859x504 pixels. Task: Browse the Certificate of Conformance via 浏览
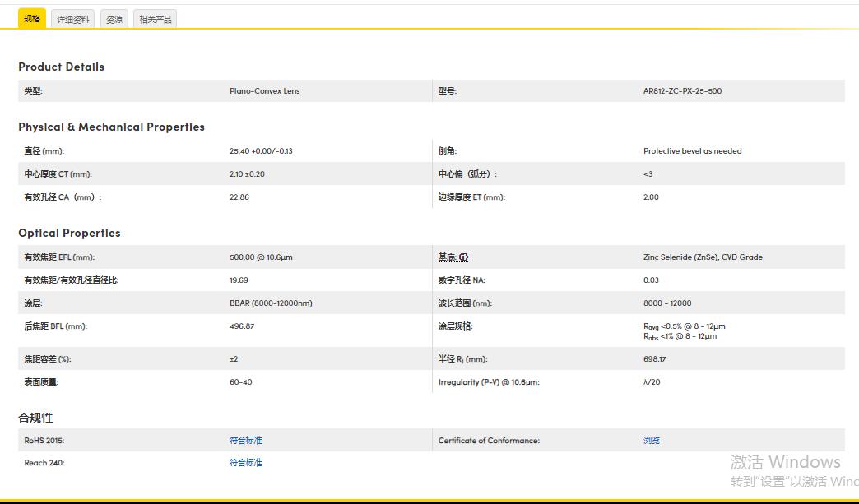651,440
